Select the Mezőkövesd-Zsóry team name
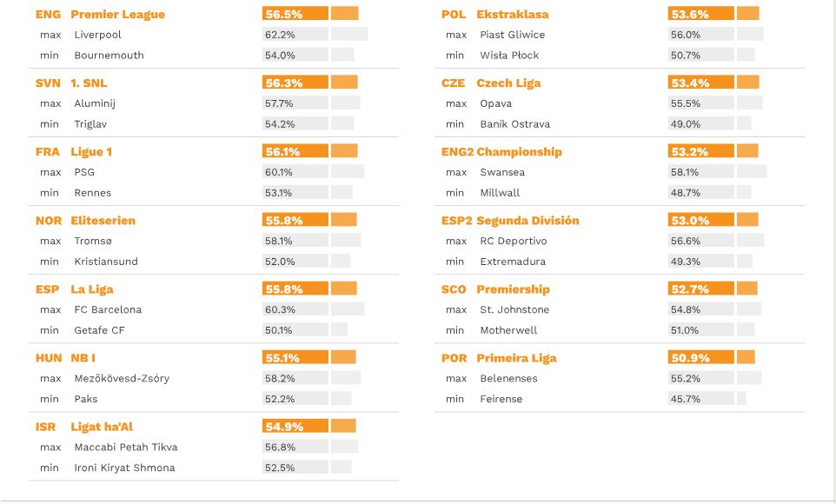This screenshot has height=504, width=836. click(x=122, y=378)
